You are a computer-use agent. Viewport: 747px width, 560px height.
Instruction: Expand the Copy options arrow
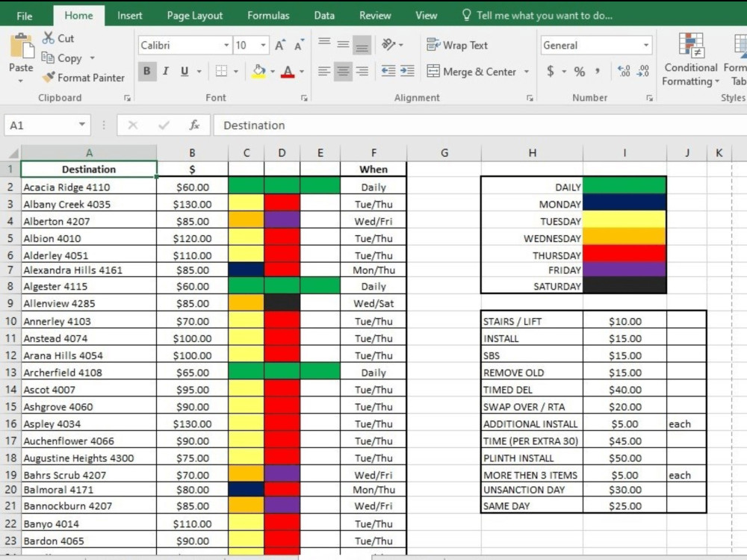[92, 58]
